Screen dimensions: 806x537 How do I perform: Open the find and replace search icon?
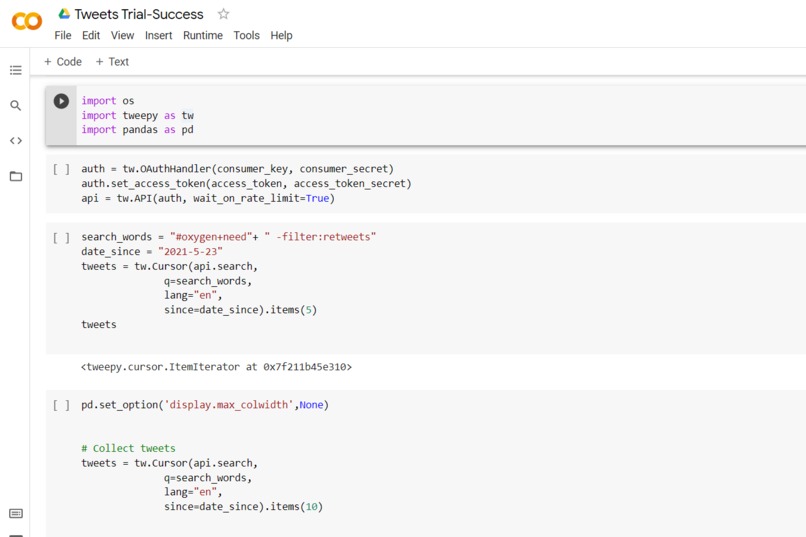(16, 105)
